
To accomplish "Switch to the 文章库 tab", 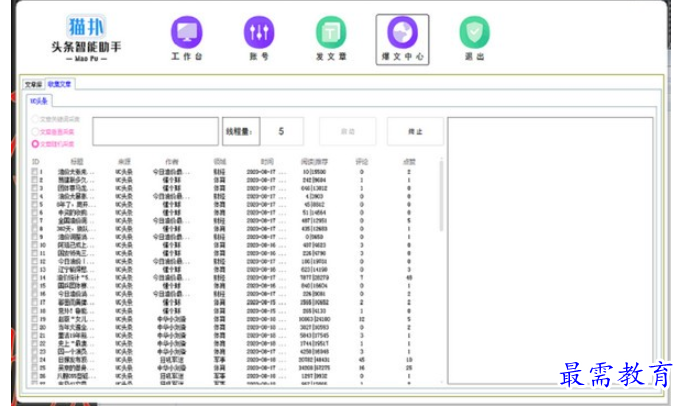I will click(x=33, y=84).
